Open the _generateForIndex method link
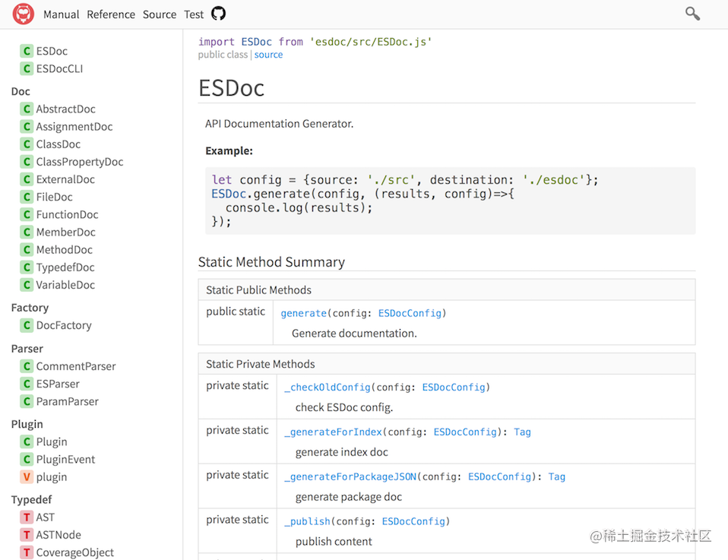The width and height of the screenshot is (728, 560). (x=333, y=432)
